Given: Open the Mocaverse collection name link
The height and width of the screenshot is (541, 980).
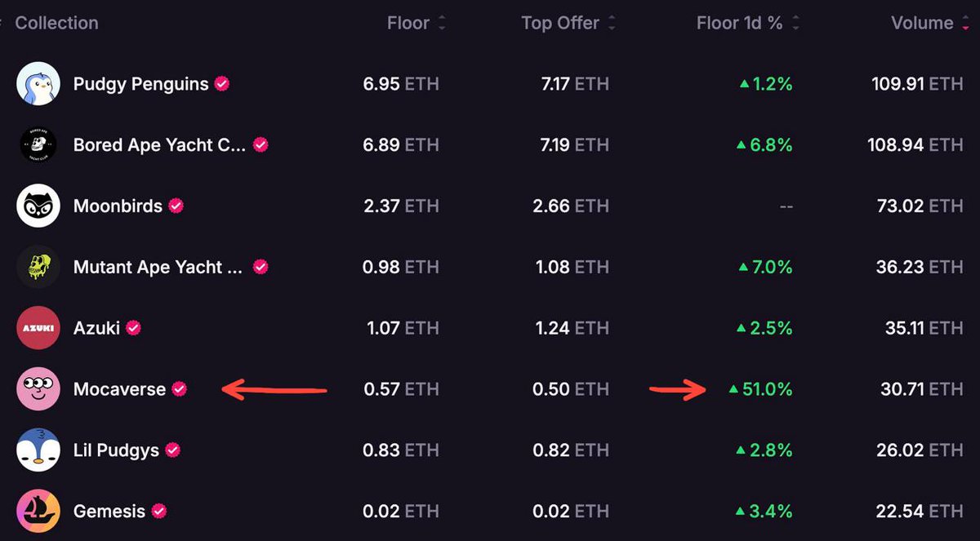Looking at the screenshot, I should coord(119,389).
